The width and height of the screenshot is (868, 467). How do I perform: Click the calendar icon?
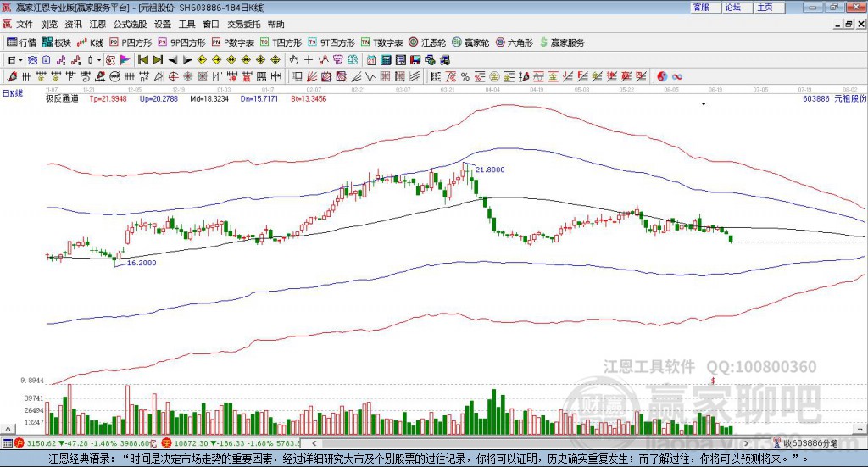[371, 60]
